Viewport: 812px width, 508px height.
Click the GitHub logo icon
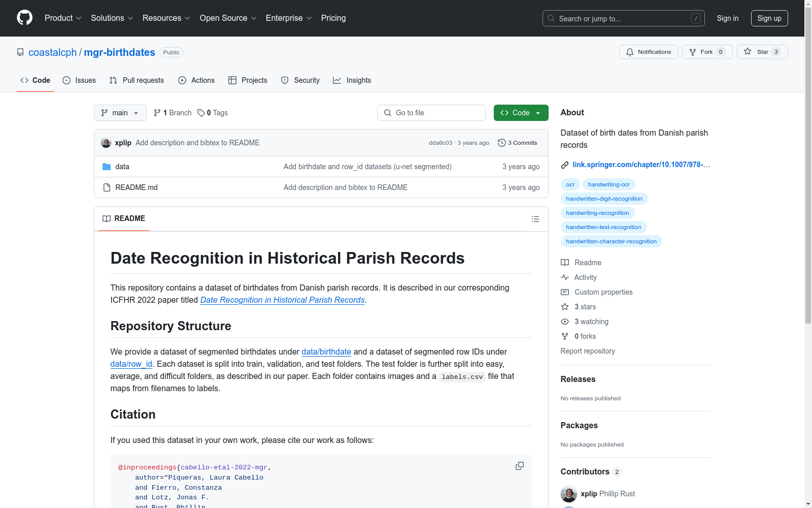(24, 18)
